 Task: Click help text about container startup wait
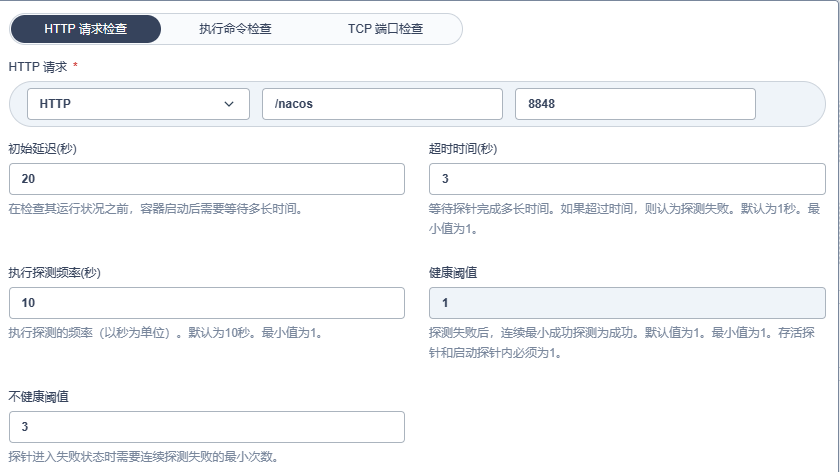click(155, 209)
